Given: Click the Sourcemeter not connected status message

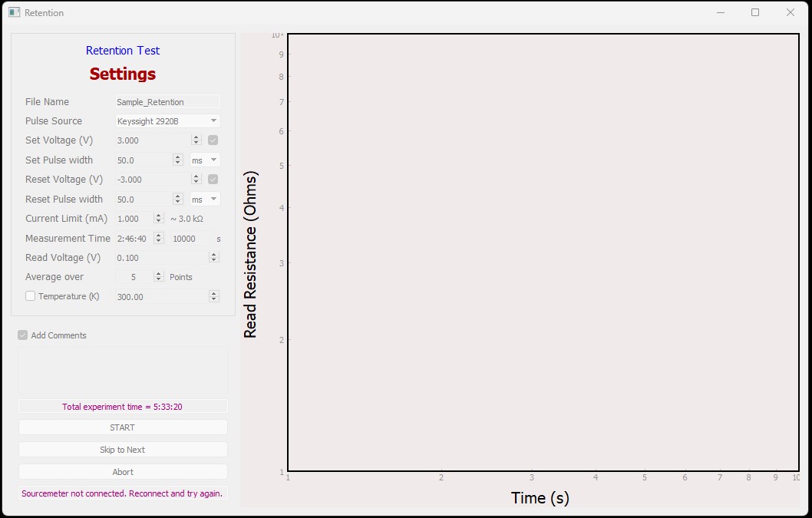Looking at the screenshot, I should pyautogui.click(x=122, y=493).
